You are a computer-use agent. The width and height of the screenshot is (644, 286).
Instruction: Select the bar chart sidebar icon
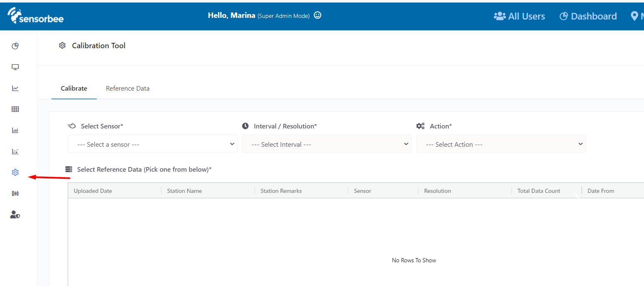15,131
